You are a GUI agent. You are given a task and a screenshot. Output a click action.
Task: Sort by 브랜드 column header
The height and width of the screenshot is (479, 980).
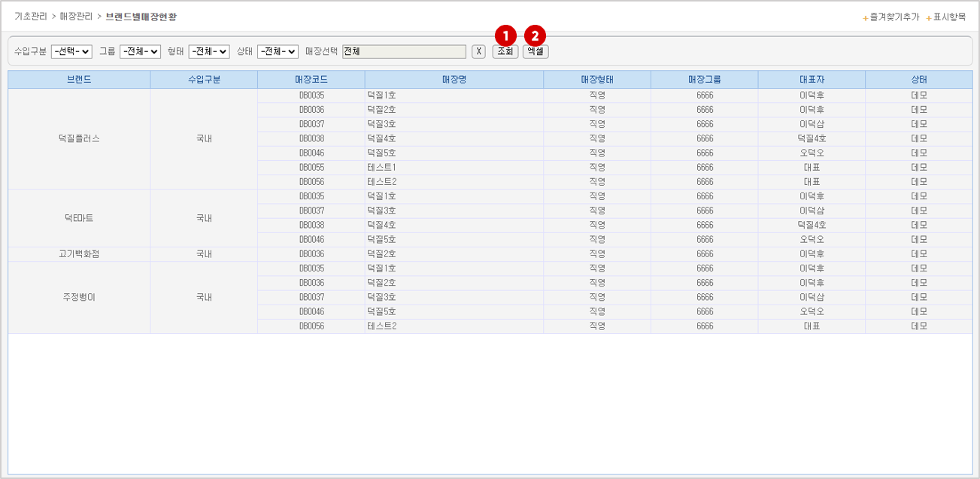(79, 79)
